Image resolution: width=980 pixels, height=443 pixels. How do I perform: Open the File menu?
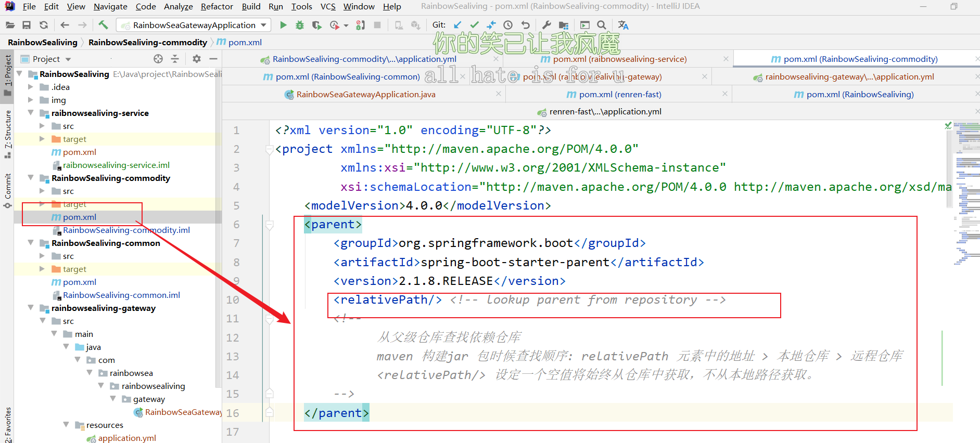coord(29,6)
